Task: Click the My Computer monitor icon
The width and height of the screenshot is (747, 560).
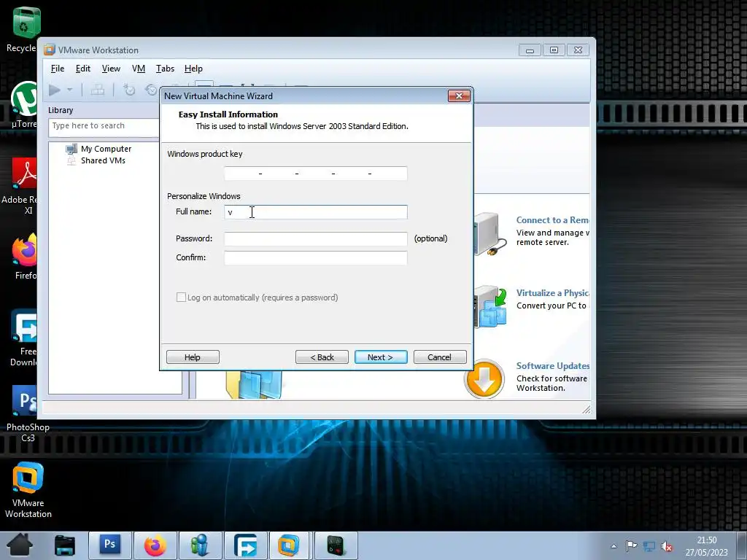Action: [71, 149]
